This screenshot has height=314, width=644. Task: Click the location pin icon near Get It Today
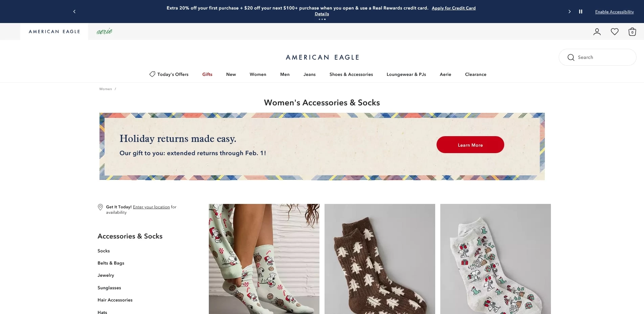(101, 207)
